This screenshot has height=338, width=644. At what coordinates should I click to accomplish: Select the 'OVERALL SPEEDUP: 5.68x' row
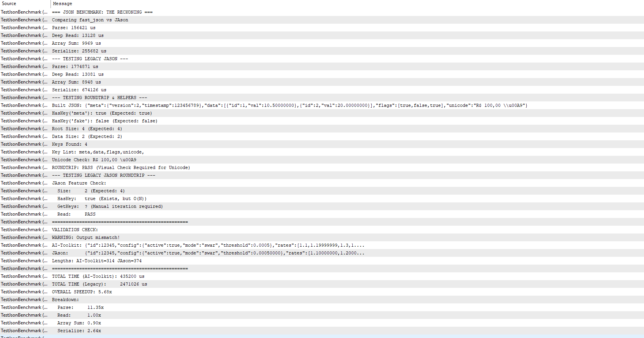[322, 292]
